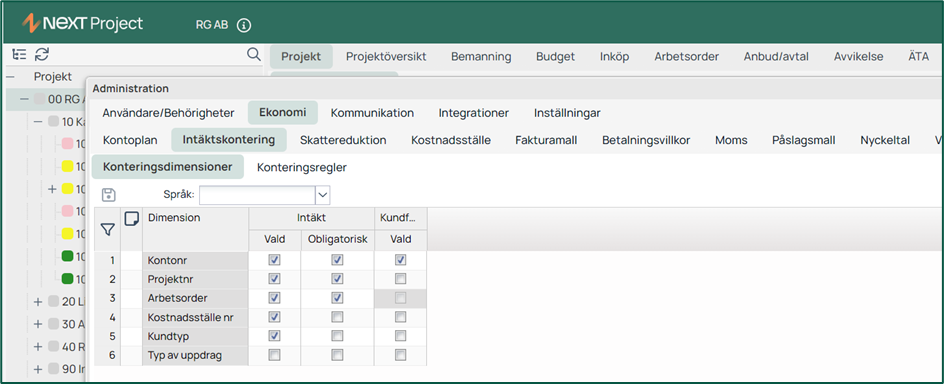Open the Betalningsvillkor sub-tab
Screen dimensions: 944x384
coord(646,140)
